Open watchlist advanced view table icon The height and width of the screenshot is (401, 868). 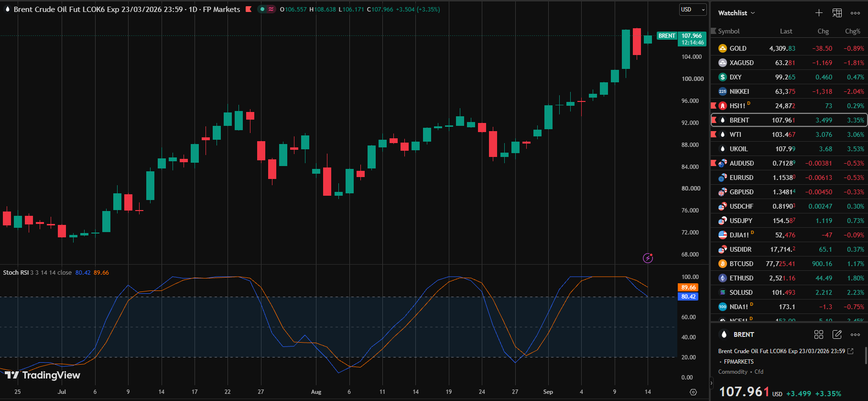(837, 13)
